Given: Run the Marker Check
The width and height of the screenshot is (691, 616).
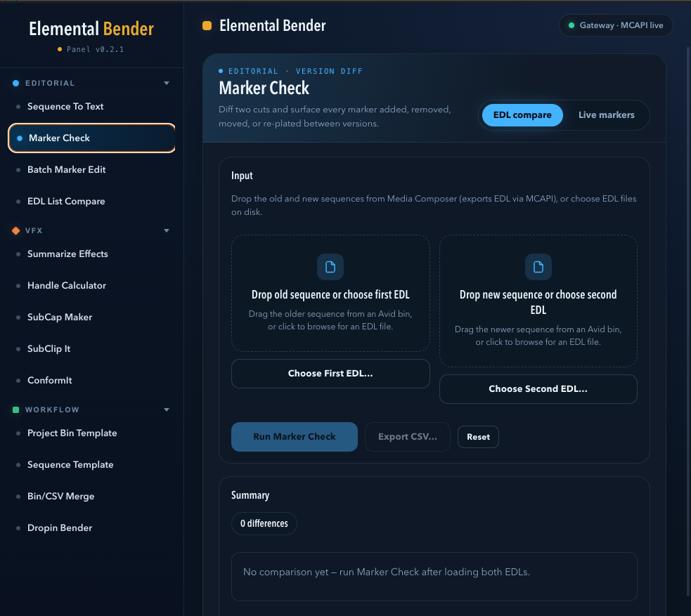Looking at the screenshot, I should (295, 437).
